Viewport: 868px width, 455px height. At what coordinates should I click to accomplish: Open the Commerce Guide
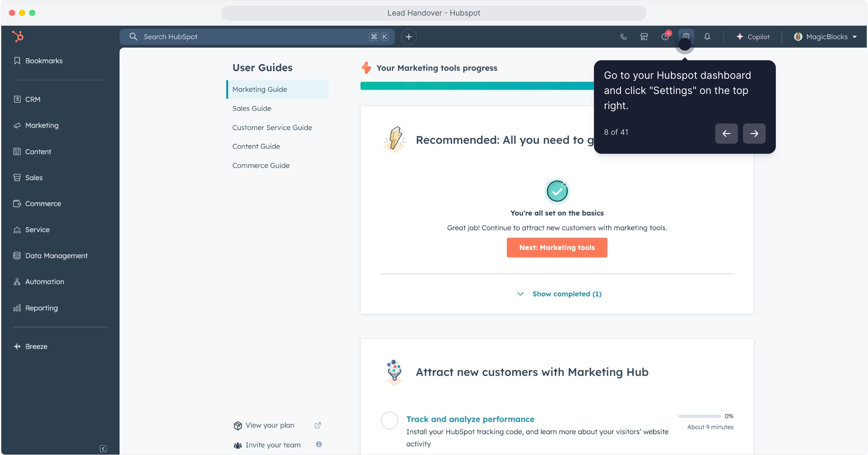[261, 166]
